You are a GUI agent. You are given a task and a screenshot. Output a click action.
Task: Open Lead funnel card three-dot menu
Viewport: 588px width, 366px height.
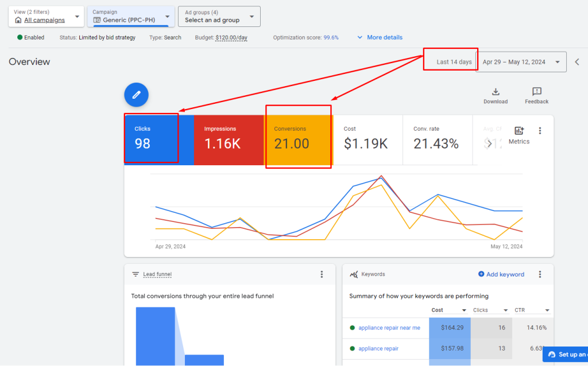click(322, 274)
